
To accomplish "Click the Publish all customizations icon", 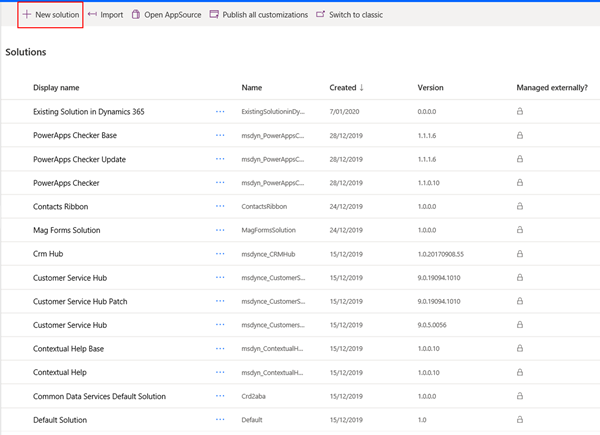I will point(214,15).
